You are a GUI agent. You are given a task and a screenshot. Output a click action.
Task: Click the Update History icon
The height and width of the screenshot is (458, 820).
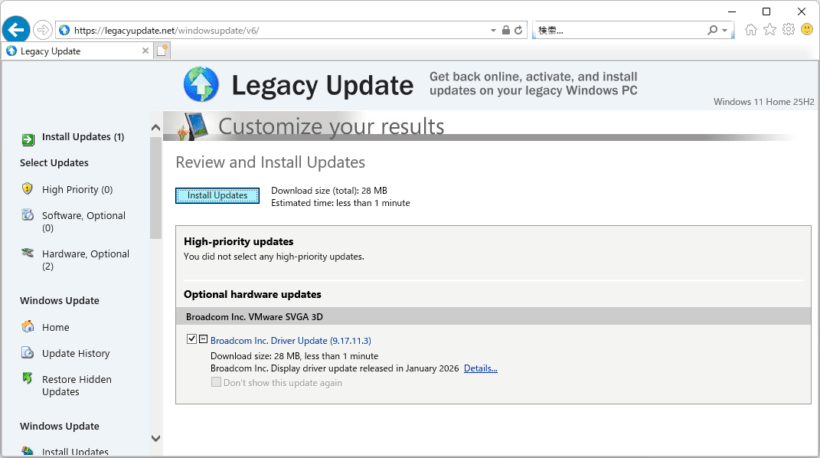[x=28, y=352]
